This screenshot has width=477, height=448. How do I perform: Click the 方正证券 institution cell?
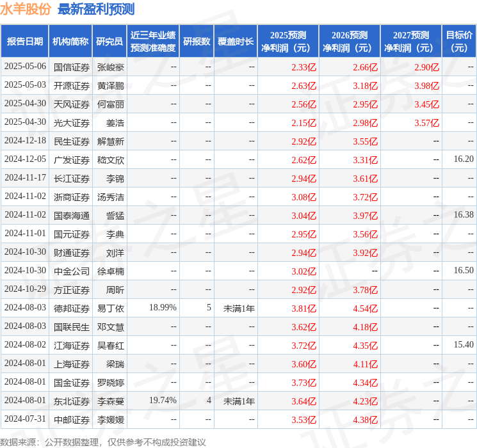click(72, 290)
